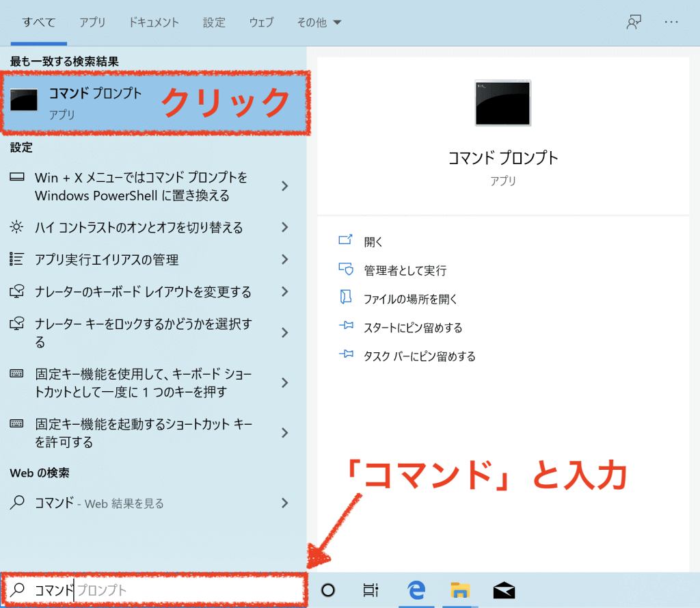
Task: Switch to the 設定 tab
Action: pyautogui.click(x=214, y=23)
